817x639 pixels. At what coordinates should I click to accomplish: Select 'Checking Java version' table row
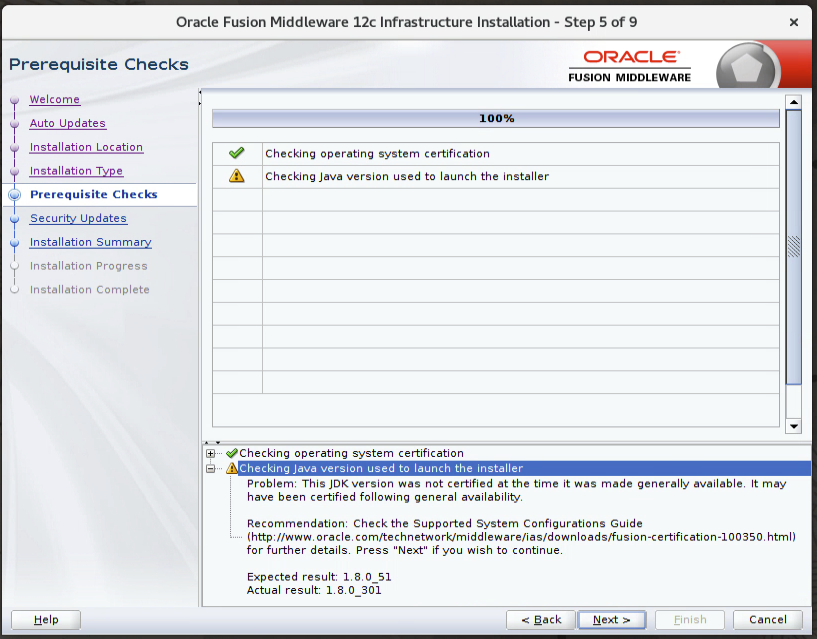[496, 177]
